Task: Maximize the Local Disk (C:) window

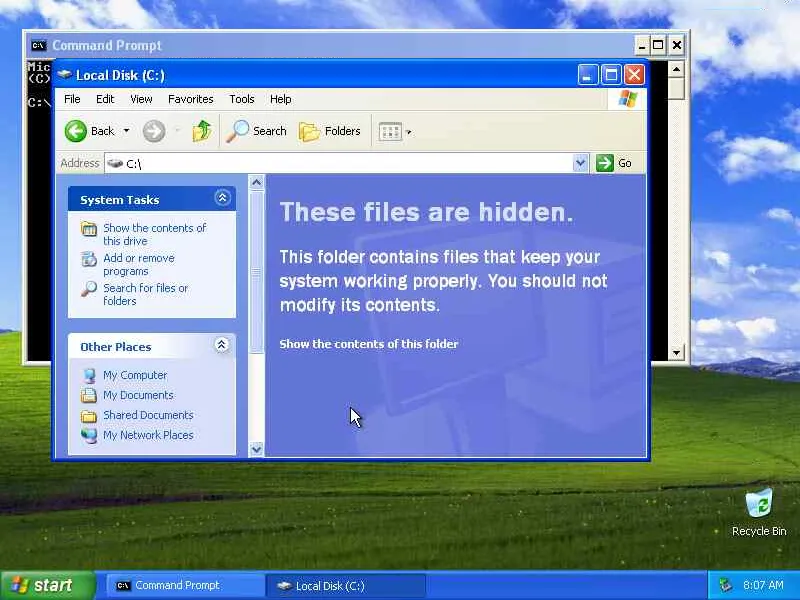Action: click(611, 75)
